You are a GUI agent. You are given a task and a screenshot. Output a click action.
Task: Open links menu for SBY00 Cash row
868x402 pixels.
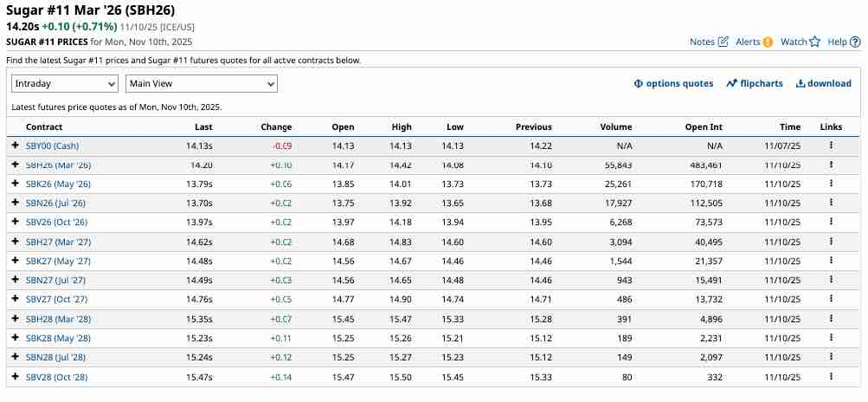[x=831, y=146]
